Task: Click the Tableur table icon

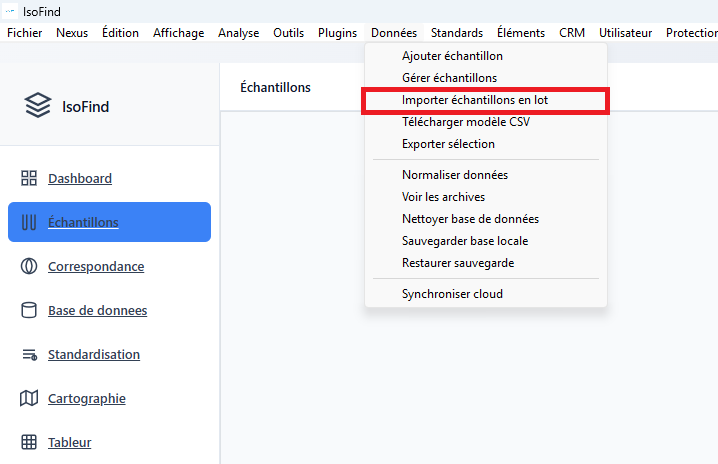Action: (29, 442)
